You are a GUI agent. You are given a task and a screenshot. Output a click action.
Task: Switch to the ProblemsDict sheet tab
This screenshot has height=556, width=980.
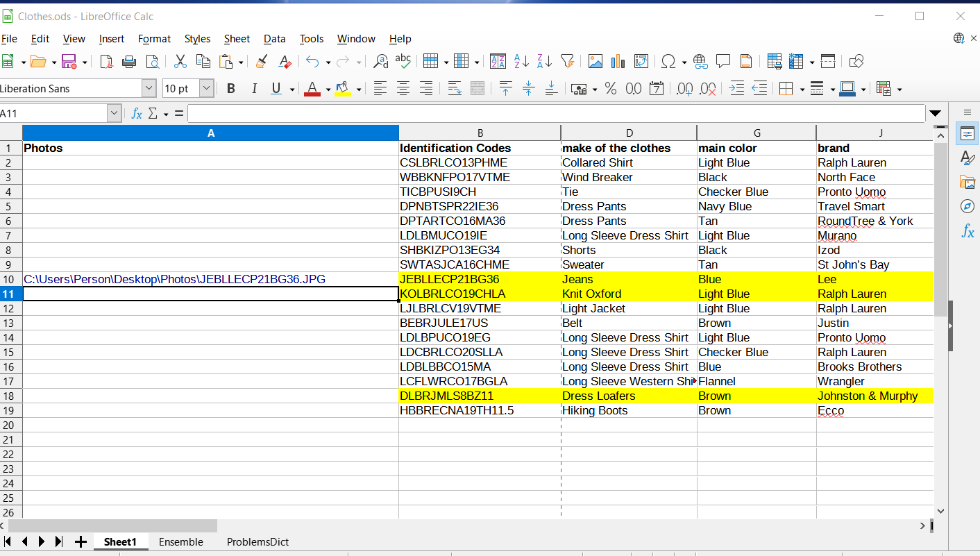(257, 541)
